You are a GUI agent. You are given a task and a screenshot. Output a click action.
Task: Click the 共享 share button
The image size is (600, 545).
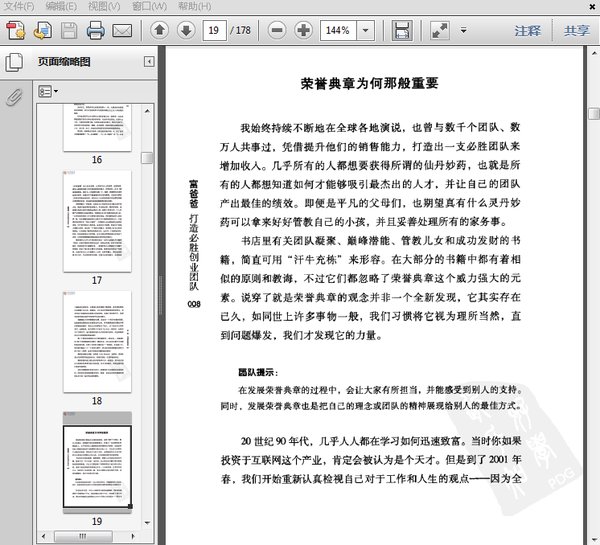576,31
